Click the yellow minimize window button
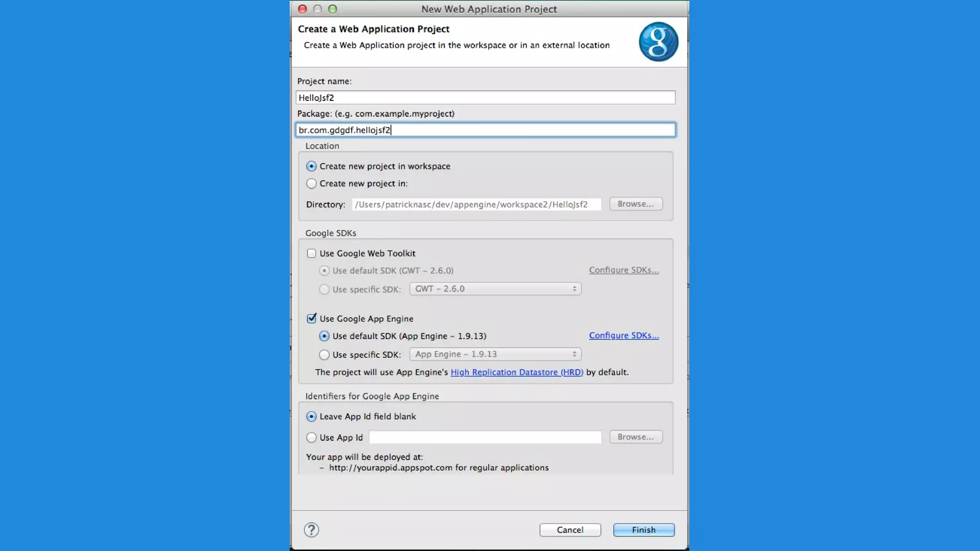 tap(317, 9)
